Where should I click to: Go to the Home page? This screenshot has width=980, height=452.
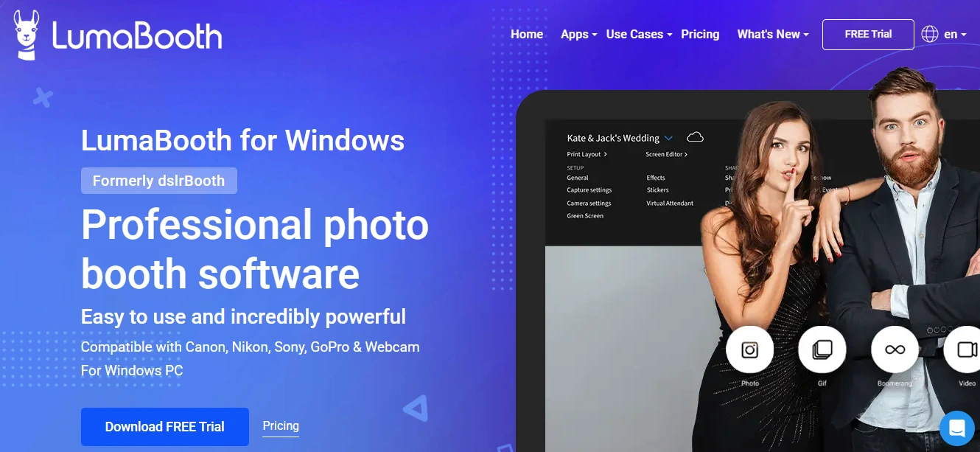(527, 34)
